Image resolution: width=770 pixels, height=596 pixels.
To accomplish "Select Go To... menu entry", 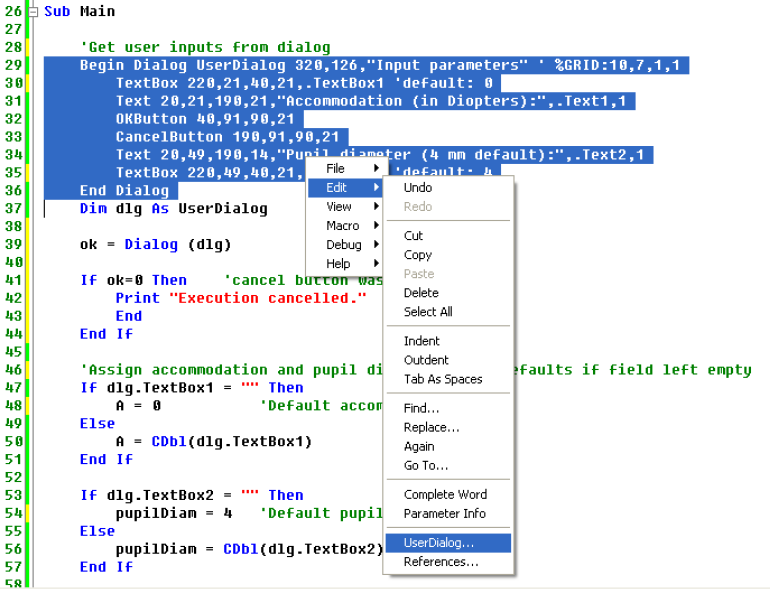I will click(426, 465).
